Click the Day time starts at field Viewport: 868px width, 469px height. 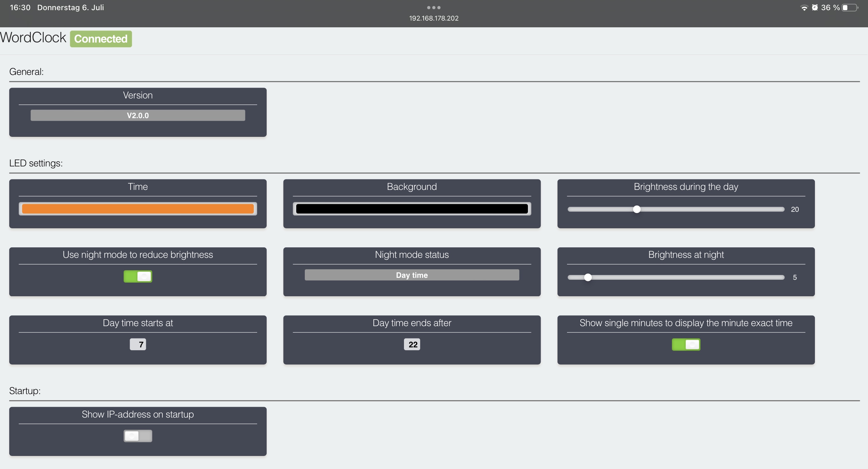tap(138, 345)
